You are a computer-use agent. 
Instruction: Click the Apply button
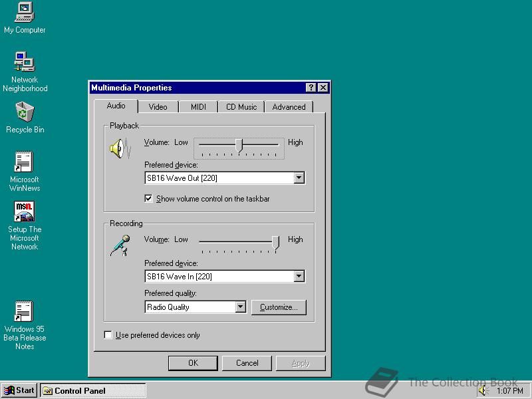coord(301,363)
